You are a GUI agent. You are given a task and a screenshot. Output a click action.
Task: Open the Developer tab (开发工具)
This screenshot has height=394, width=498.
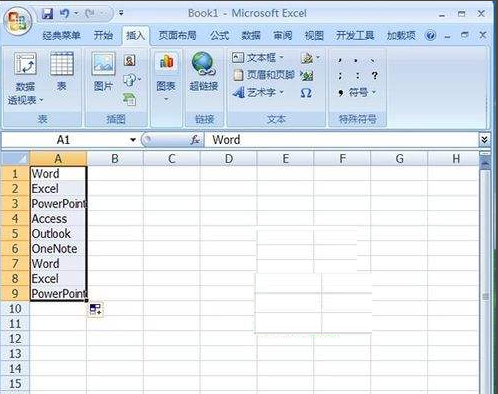click(x=355, y=35)
